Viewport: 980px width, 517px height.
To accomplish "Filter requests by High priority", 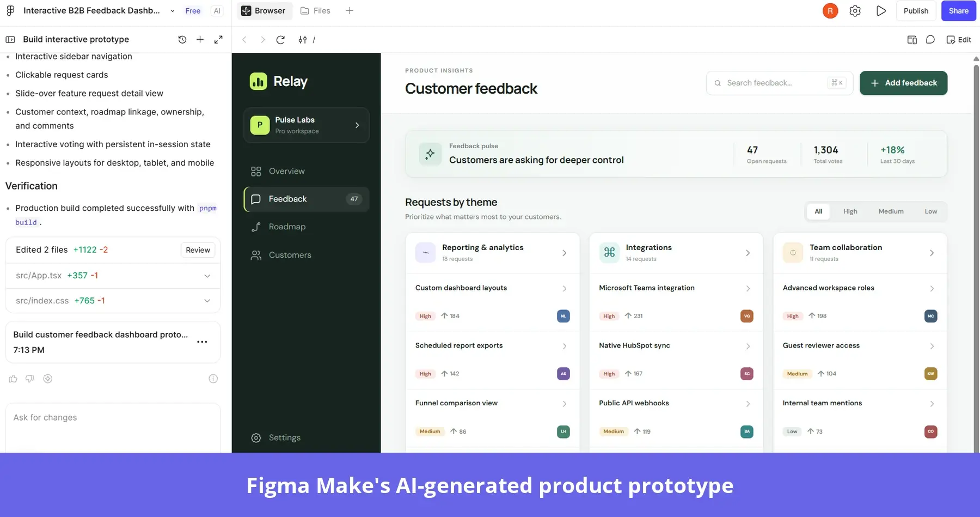I will pyautogui.click(x=850, y=211).
